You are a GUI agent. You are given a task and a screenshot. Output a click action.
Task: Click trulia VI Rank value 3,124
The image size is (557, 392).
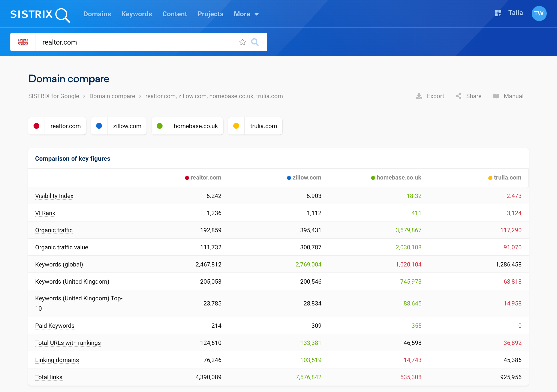tap(514, 213)
